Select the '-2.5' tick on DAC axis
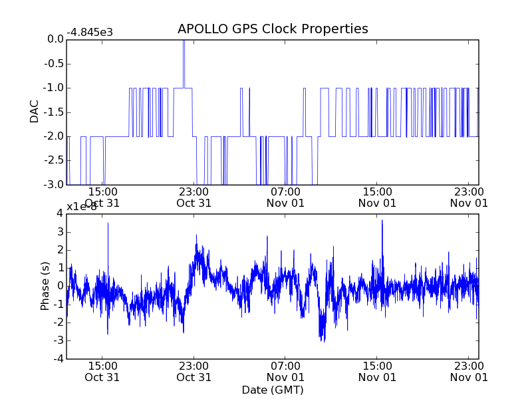532x399 pixels. 54,160
